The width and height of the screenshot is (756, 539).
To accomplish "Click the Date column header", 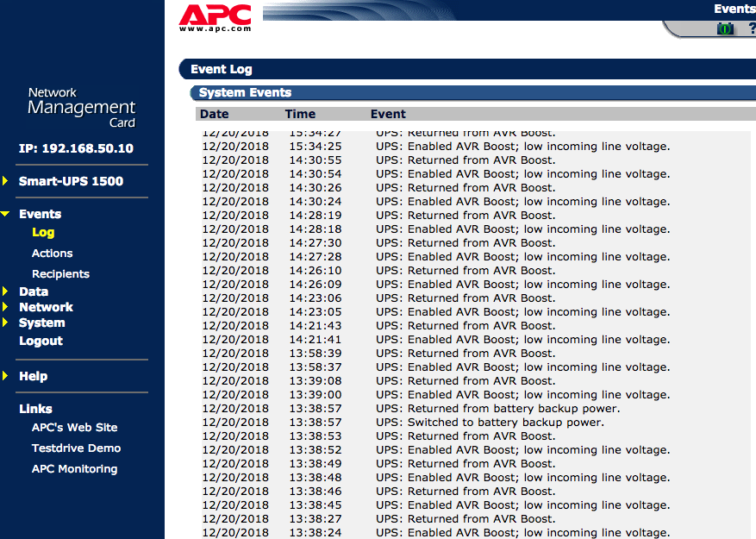I will pos(214,114).
